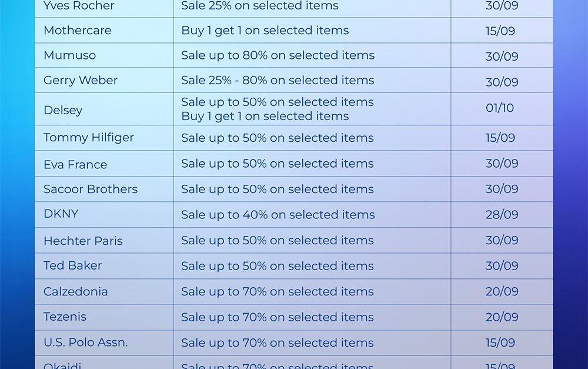This screenshot has width=588, height=369.
Task: Click the Tezenis brand name
Action: 65,317
